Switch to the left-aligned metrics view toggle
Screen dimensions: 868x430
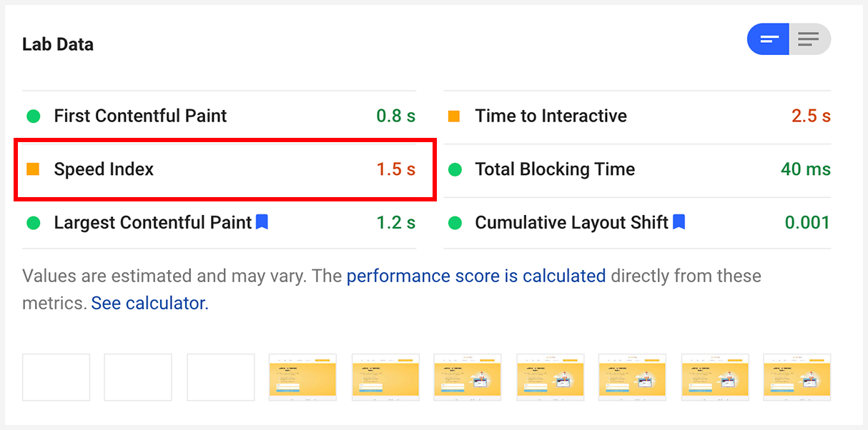coord(768,39)
